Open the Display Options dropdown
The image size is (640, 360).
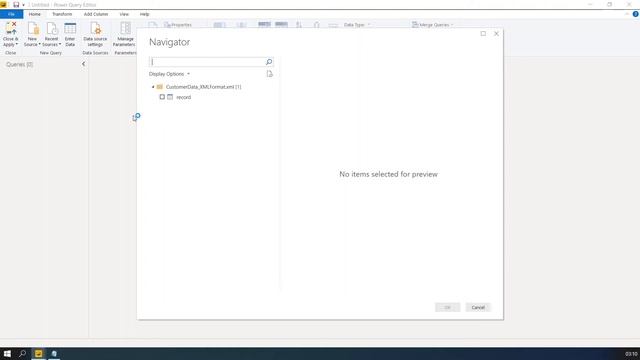[x=169, y=74]
